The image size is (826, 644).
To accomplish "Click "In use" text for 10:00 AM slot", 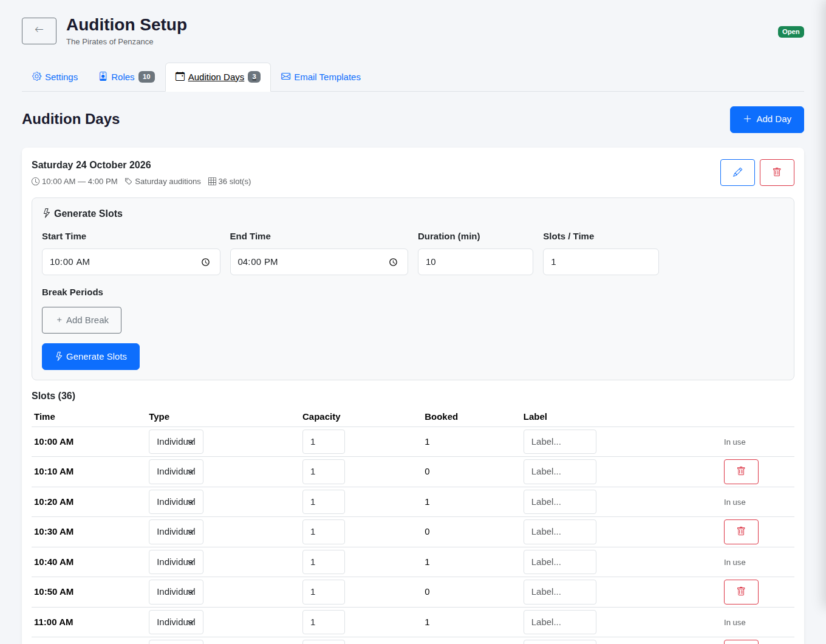I will coord(734,442).
